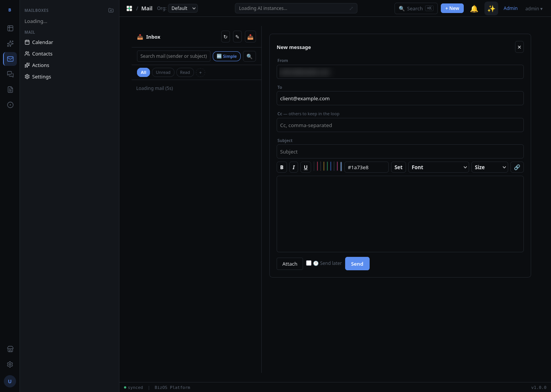Open the Font dropdown
The width and height of the screenshot is (551, 392).
click(x=439, y=167)
